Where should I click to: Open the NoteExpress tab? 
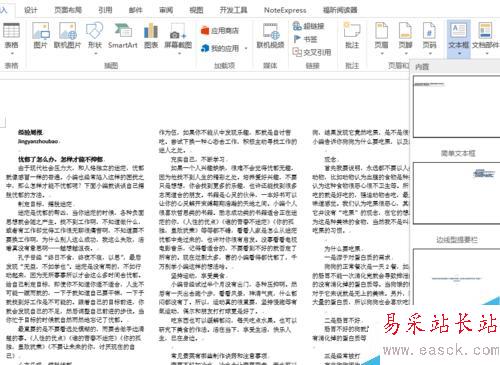[x=285, y=10]
